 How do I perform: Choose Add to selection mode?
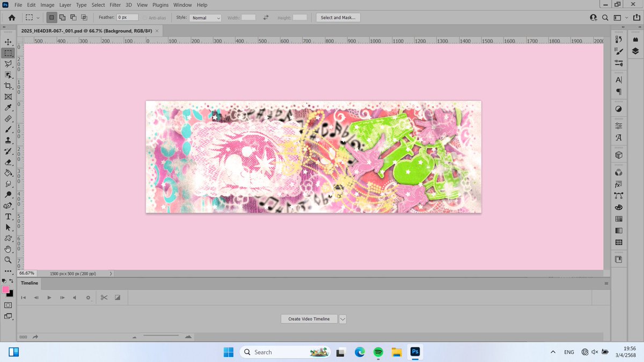tap(62, 18)
